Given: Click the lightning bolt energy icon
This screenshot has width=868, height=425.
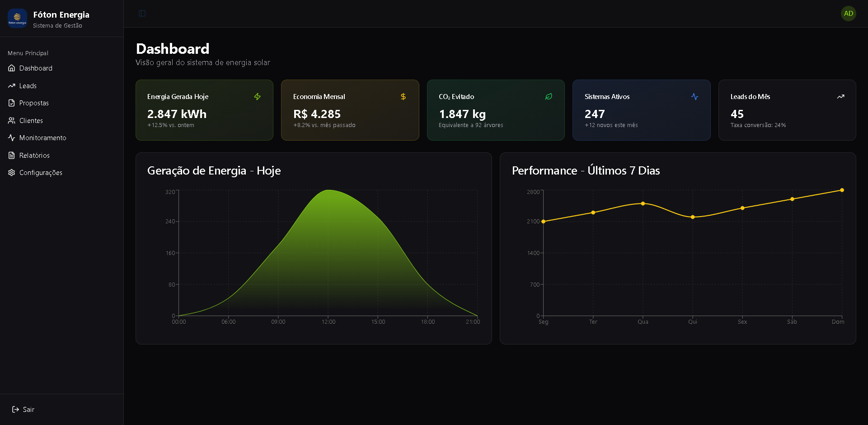Looking at the screenshot, I should pos(257,97).
